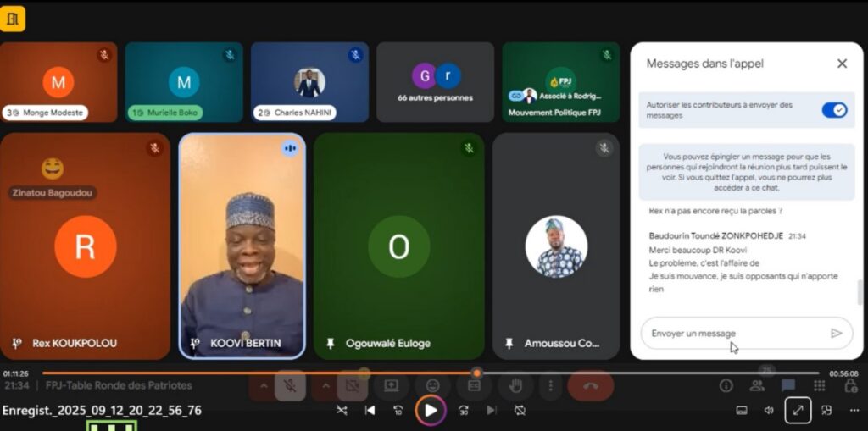Screen dimensions: 868x431
Task: Toggle the repeat playback icon
Action: click(520, 411)
